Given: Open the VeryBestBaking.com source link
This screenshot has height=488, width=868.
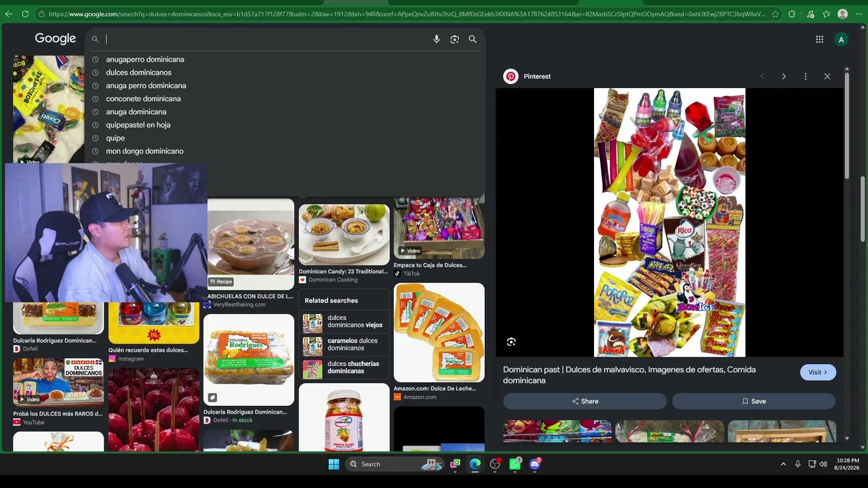Looking at the screenshot, I should pos(239,305).
